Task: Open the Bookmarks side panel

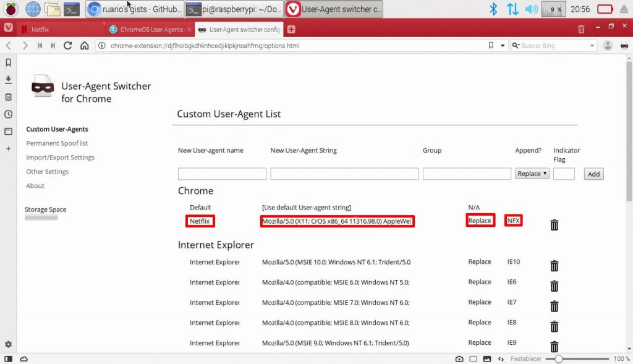Action: (8, 62)
